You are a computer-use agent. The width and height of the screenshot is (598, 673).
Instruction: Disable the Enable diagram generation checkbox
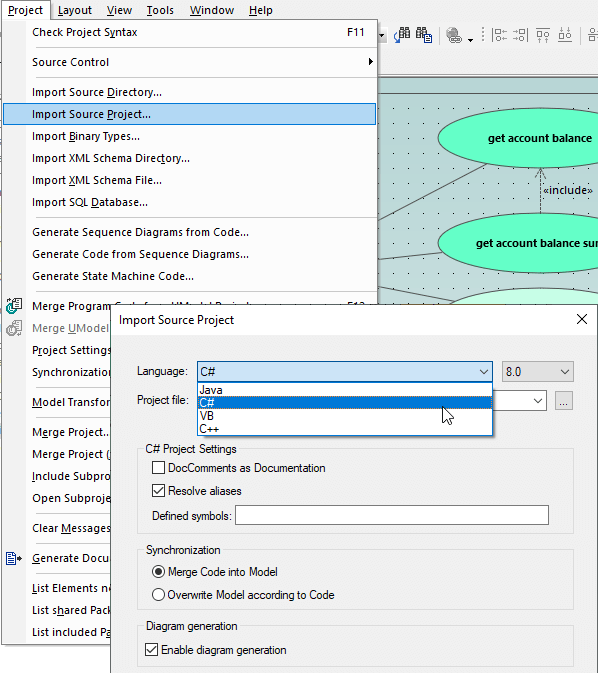(x=152, y=649)
